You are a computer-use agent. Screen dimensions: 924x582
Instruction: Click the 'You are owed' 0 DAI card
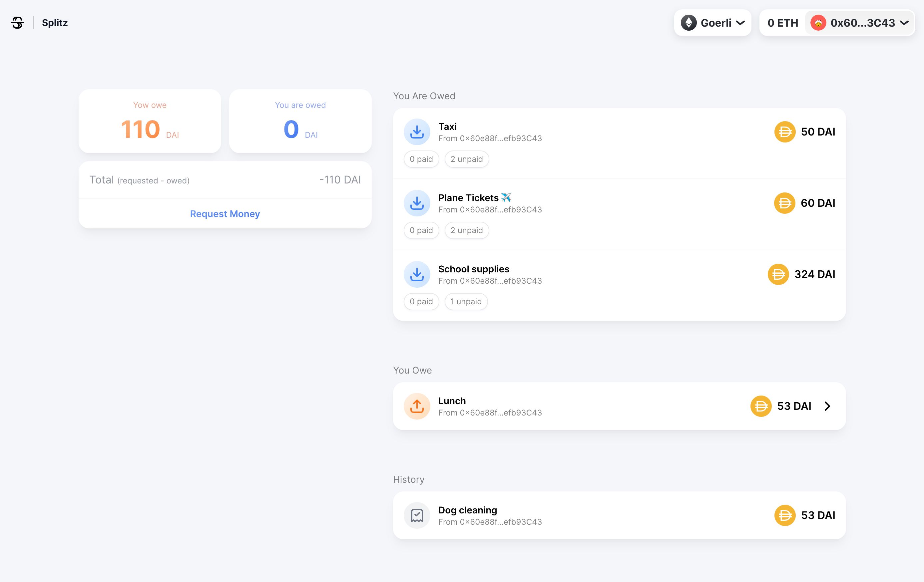pos(300,121)
